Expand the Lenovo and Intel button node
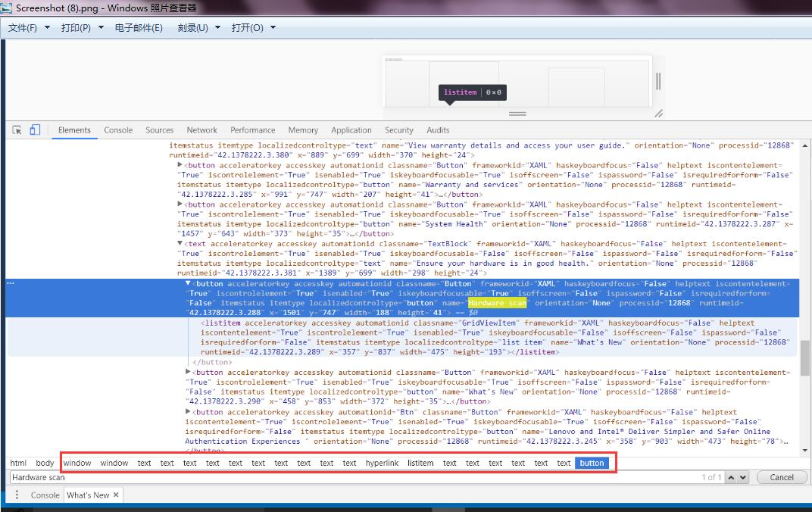Viewport: 812px width, 512px height. click(x=188, y=411)
